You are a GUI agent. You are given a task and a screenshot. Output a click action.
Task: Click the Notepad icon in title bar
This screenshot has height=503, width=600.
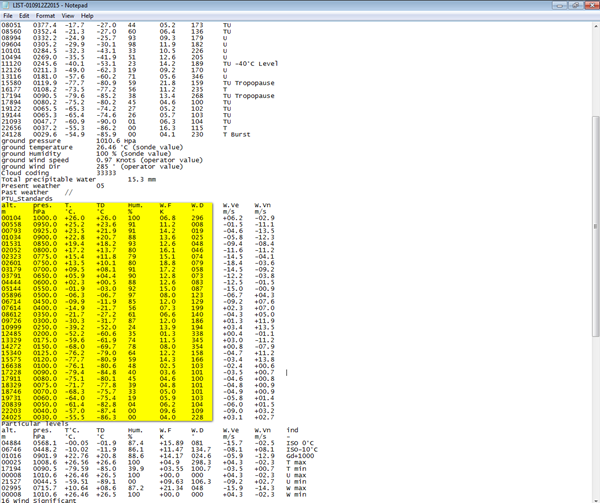(8, 5)
